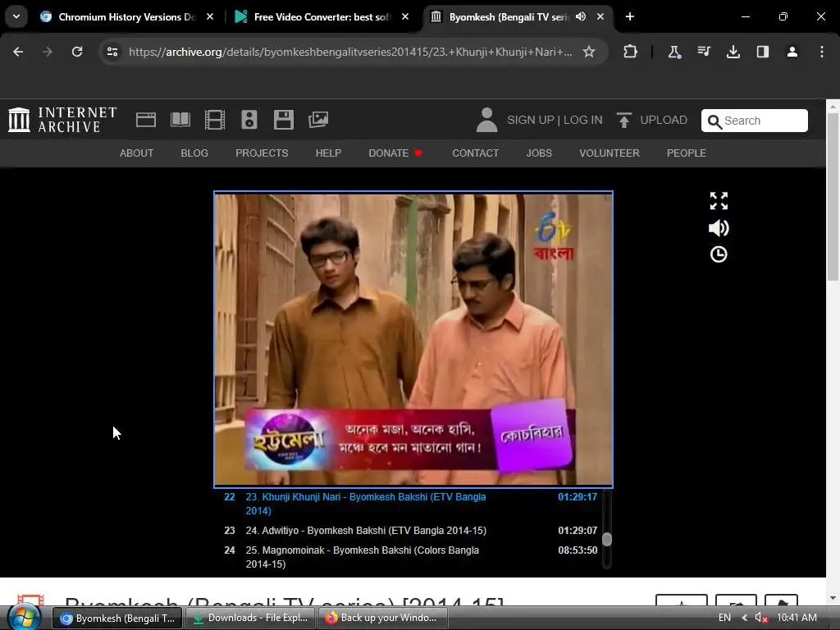Open the Texts book icon
The height and width of the screenshot is (630, 840).
pyautogui.click(x=180, y=120)
